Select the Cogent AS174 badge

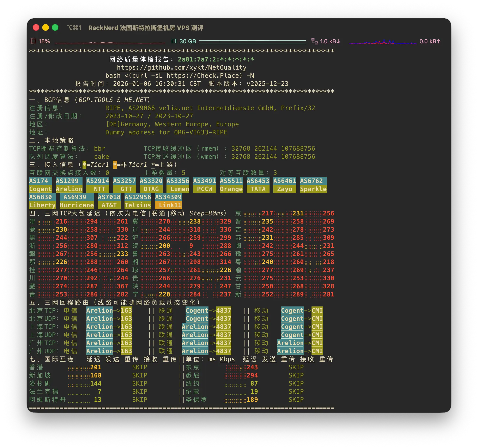(x=40, y=185)
